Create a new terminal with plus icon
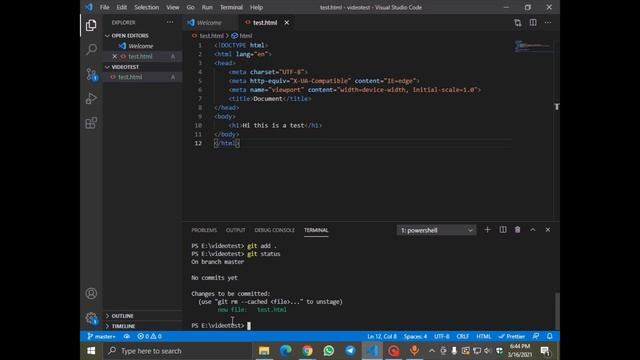Viewport: 640px width, 360px height. (x=487, y=230)
